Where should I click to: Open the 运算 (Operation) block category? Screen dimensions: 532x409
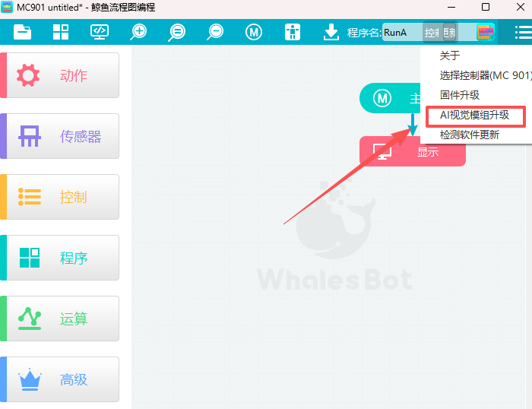[61, 319]
